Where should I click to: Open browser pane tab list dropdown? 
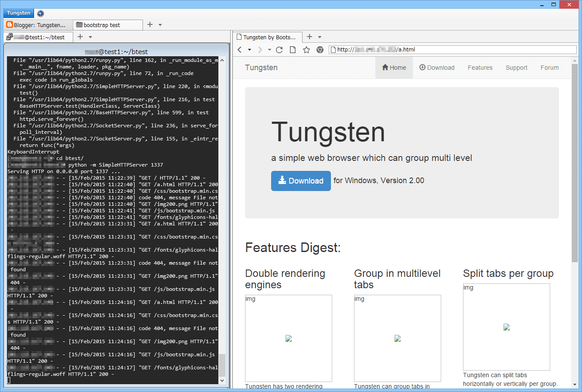(x=320, y=37)
